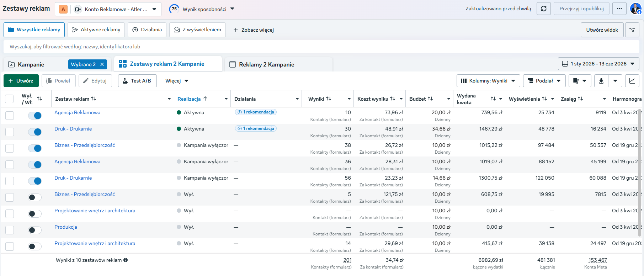
Task: Switch to Kampanie tab
Action: pyautogui.click(x=31, y=64)
